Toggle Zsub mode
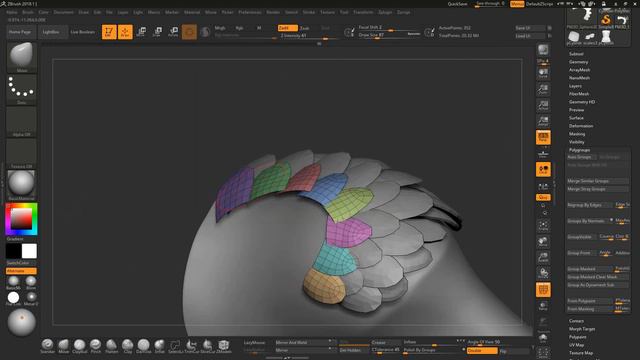Image resolution: width=640 pixels, height=360 pixels. point(304,28)
